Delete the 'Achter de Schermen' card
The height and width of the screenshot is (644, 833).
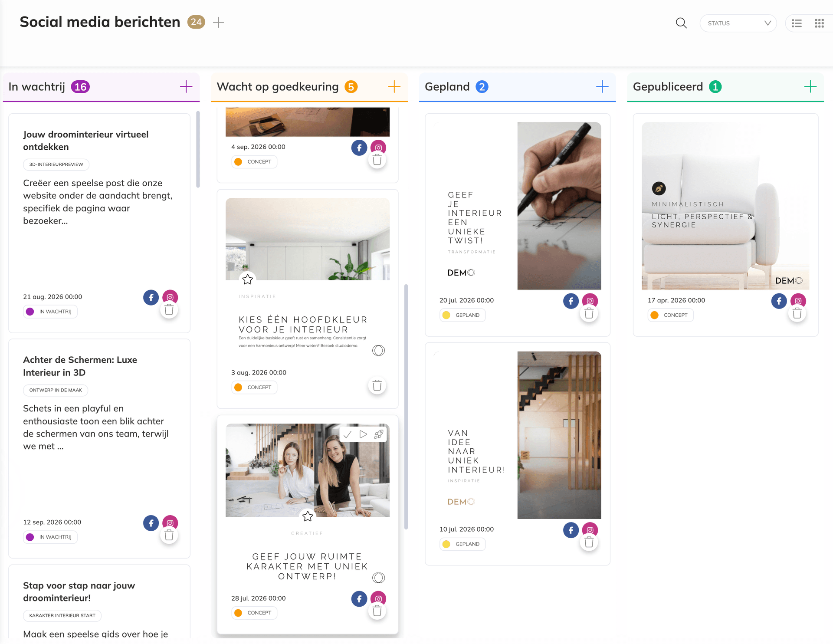169,536
